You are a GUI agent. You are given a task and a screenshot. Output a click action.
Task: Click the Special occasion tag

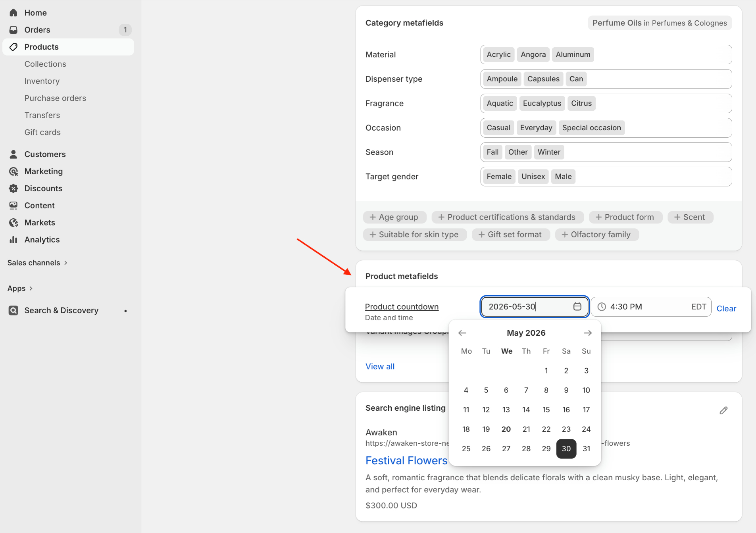(x=591, y=128)
